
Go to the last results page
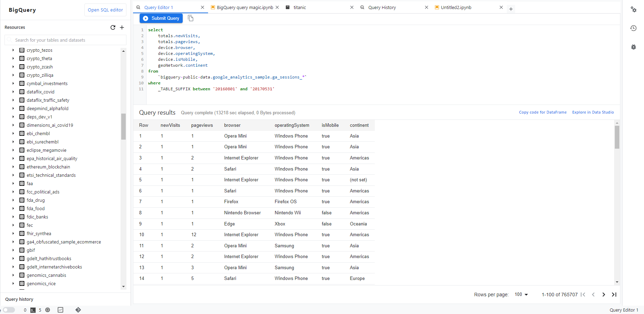click(614, 294)
